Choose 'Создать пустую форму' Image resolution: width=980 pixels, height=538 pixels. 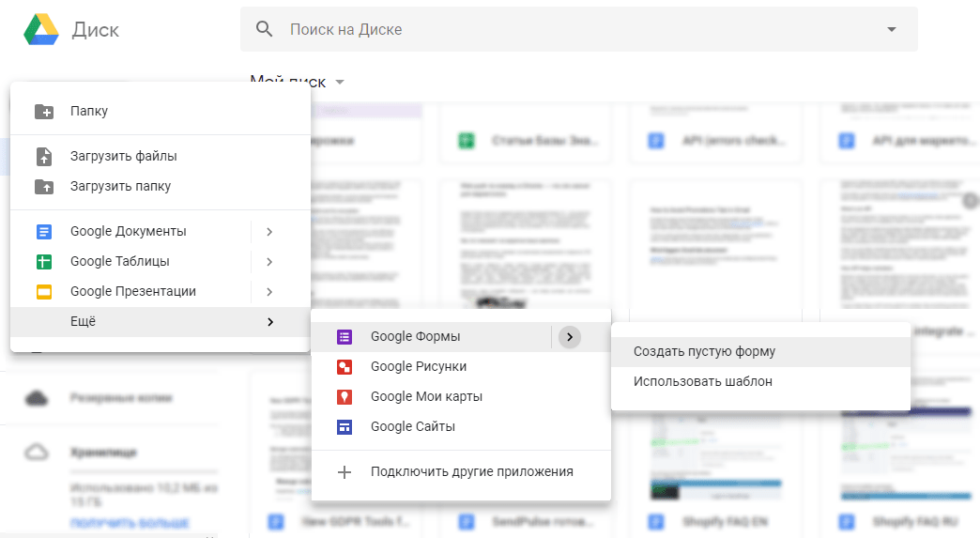760,352
